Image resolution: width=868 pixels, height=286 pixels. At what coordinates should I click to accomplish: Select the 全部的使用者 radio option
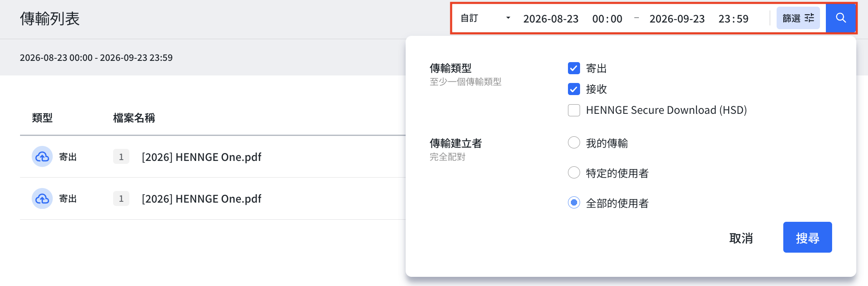pos(574,203)
